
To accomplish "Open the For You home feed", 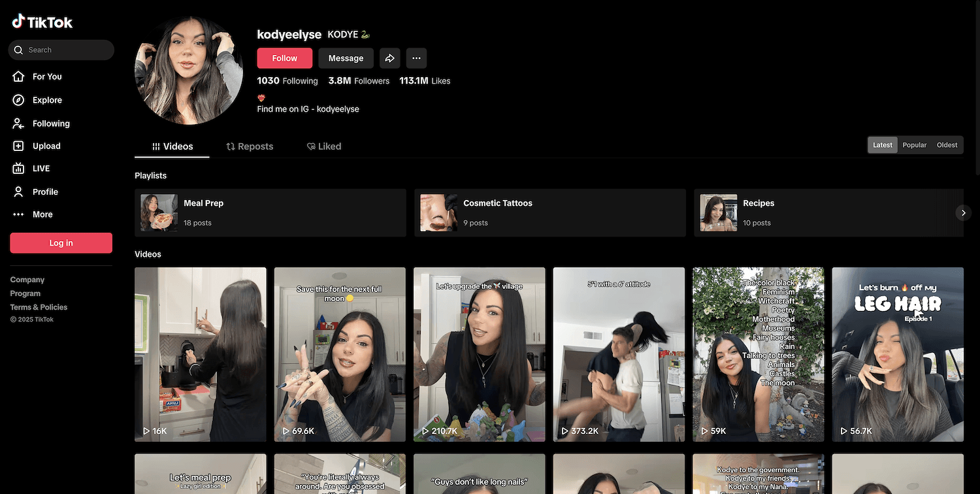I will tap(46, 76).
